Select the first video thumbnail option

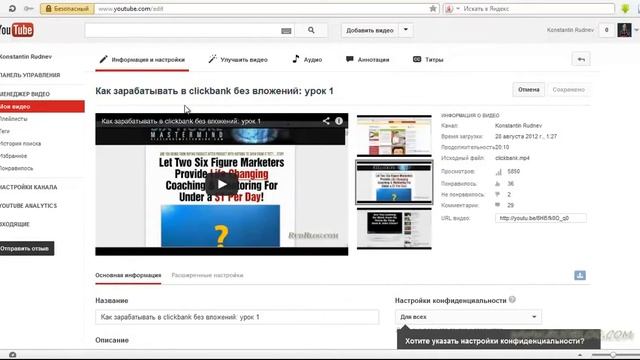[394, 136]
